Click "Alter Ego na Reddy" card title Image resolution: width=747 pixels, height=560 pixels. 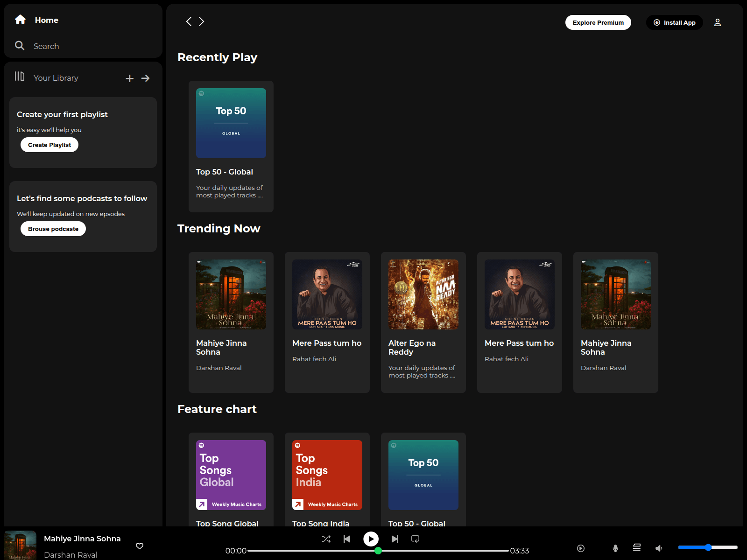412,348
